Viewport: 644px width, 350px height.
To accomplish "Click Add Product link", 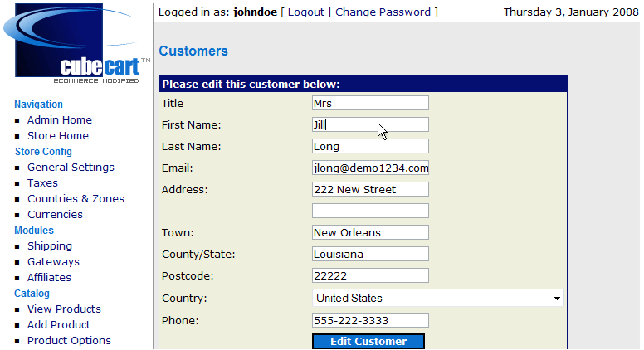I will coord(59,325).
